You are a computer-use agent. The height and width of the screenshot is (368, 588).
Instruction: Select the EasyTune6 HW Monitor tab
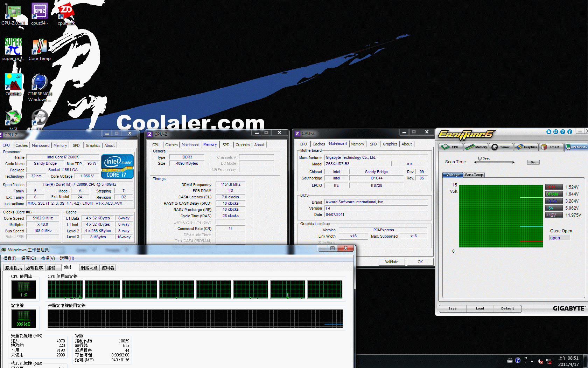click(576, 147)
